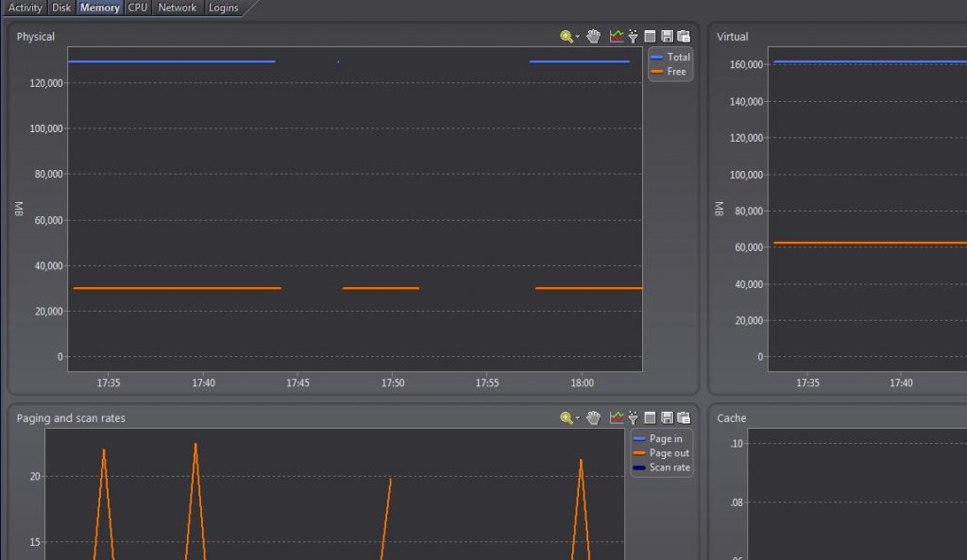Screen dimensions: 967x560
Task: Click the Scan rate legend color marker
Action: tap(639, 467)
